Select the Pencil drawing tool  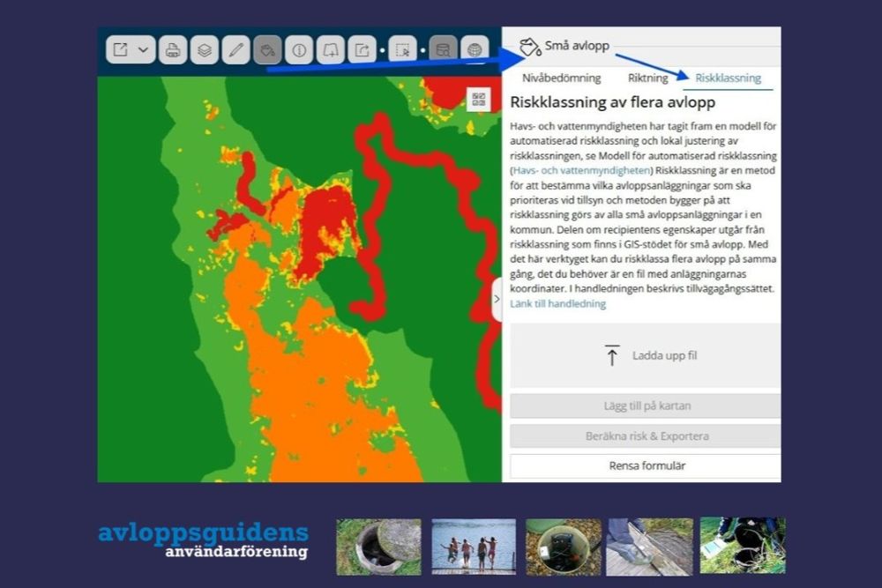click(236, 50)
